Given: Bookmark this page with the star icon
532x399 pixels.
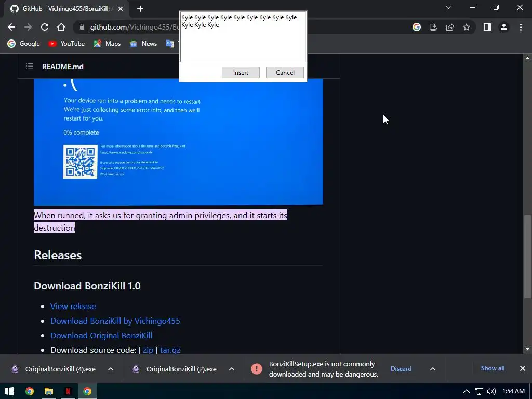Looking at the screenshot, I should pyautogui.click(x=467, y=27).
